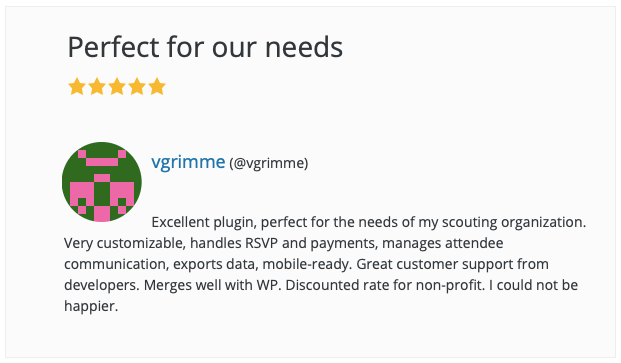Click the "Excellent plugin" opening words

pyautogui.click(x=204, y=222)
